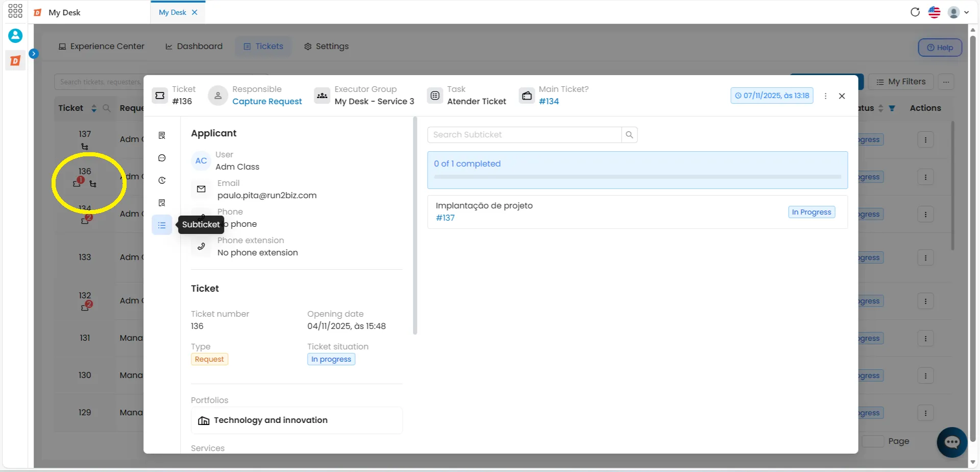The height and width of the screenshot is (472, 980).
Task: Open actions menu for ticket 129 row
Action: click(x=925, y=413)
